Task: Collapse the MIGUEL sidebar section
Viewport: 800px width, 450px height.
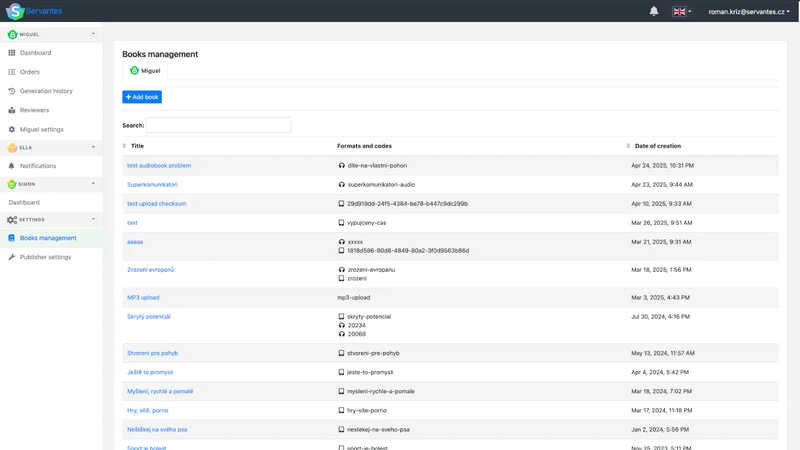Action: coord(93,34)
